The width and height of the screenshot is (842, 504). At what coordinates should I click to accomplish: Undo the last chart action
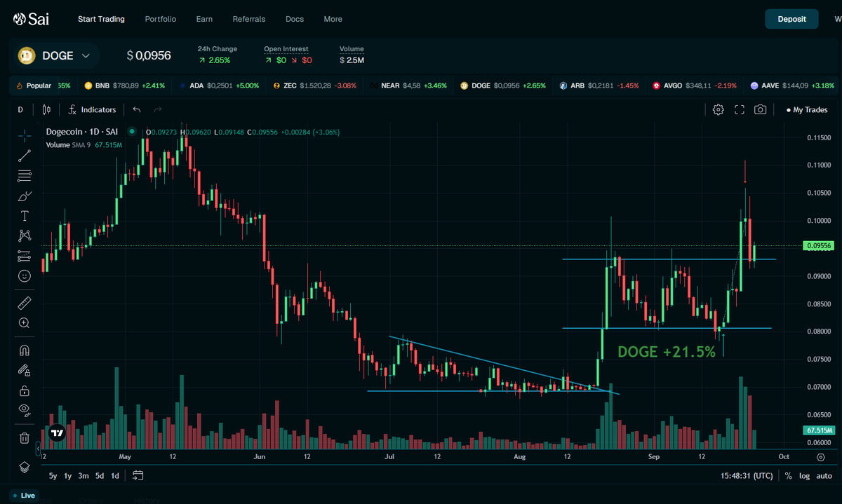click(137, 109)
